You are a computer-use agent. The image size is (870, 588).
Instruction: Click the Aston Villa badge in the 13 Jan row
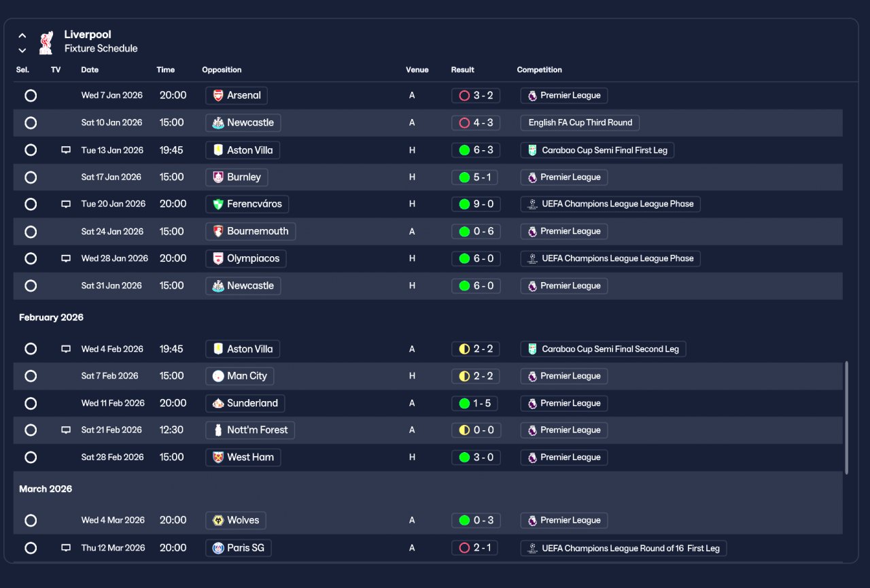click(x=218, y=150)
